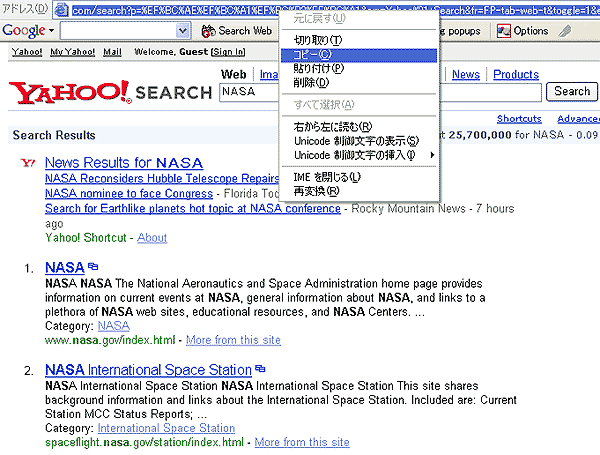This screenshot has height=455, width=600.
Task: Click the IE page icon in address bar
Action: 62,10
